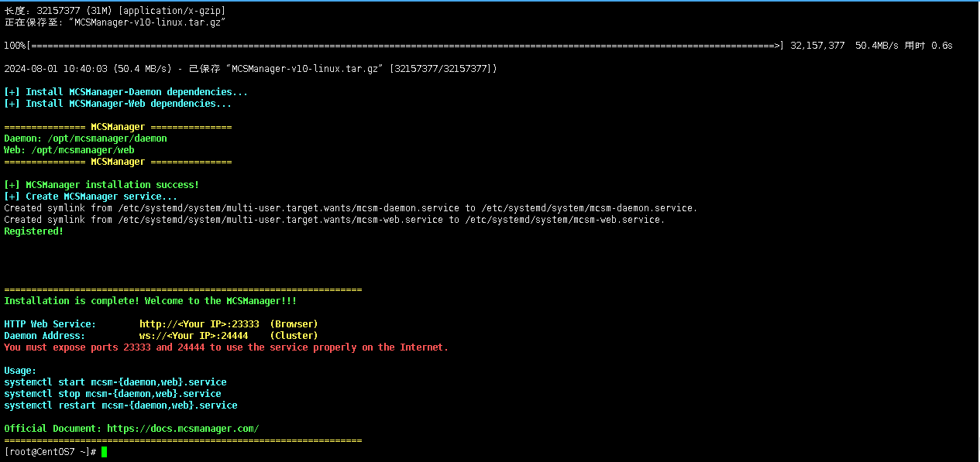Click the systemctl stop mcsm service command
Image resolution: width=980 pixels, height=462 pixels.
(112, 394)
